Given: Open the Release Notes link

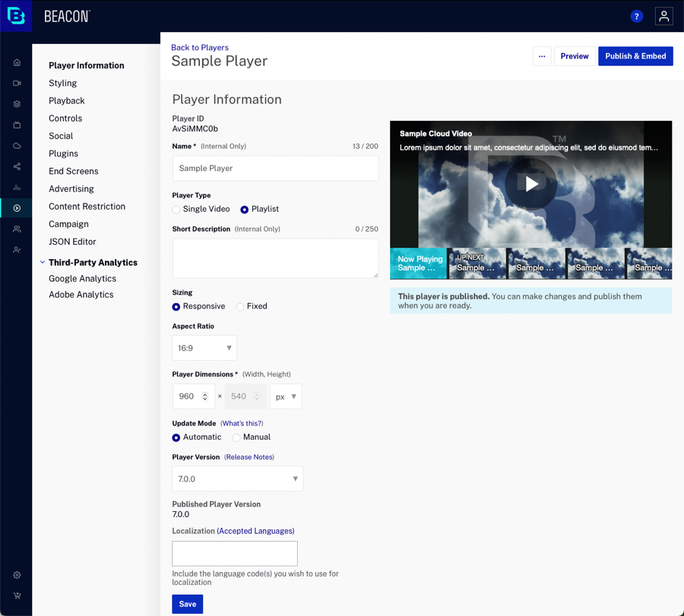Looking at the screenshot, I should 249,457.
